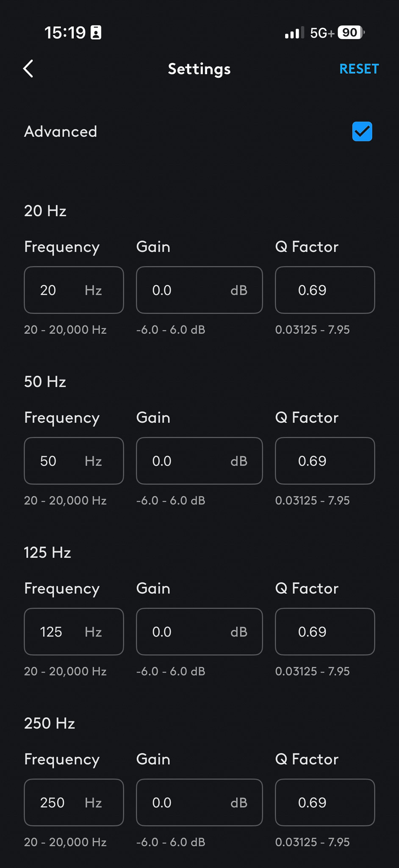Edit the 20 Hz band gain field
Screen dimensions: 399x868
(x=199, y=290)
